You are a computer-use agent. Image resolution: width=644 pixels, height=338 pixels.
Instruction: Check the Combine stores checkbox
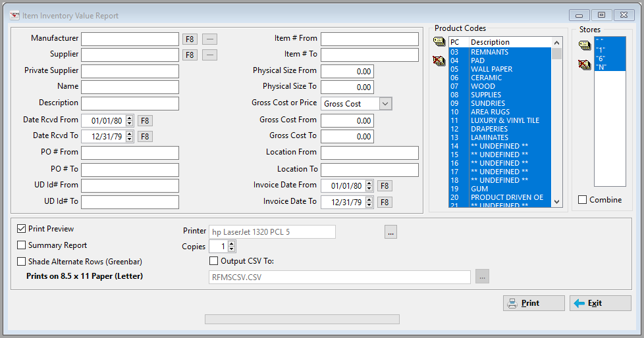point(582,200)
